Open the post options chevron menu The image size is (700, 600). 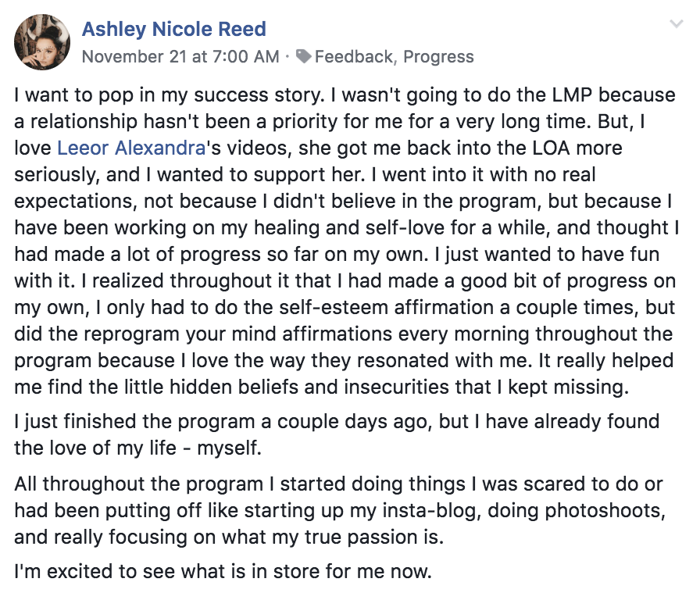(677, 23)
